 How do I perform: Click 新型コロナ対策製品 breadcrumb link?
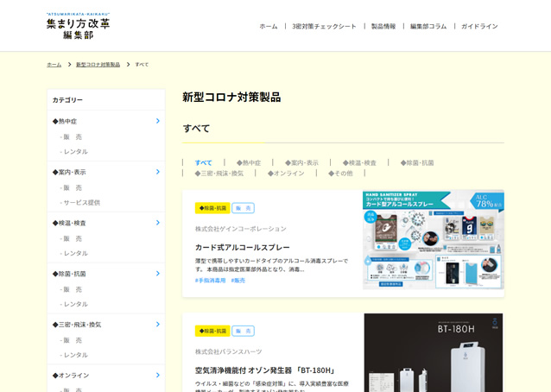pos(98,65)
